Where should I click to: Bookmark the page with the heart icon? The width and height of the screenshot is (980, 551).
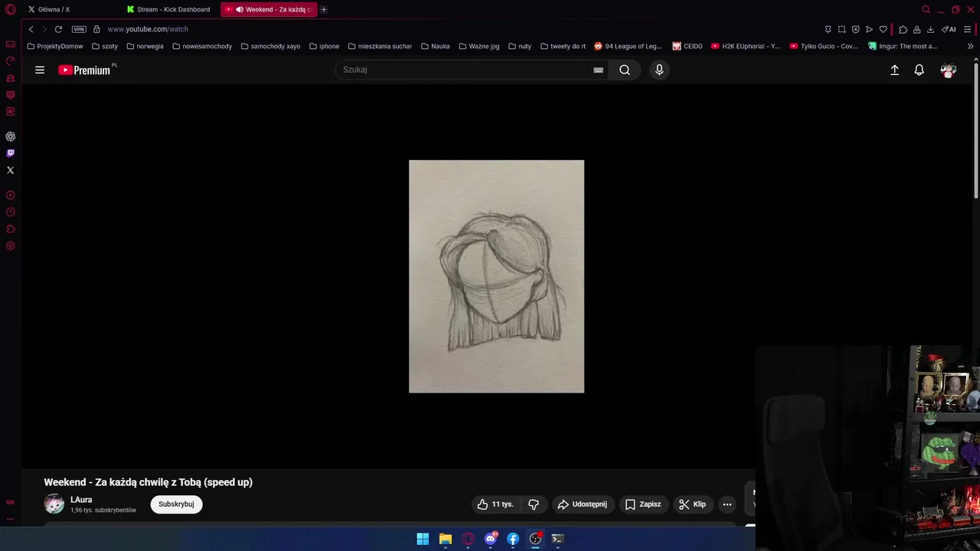pyautogui.click(x=883, y=29)
